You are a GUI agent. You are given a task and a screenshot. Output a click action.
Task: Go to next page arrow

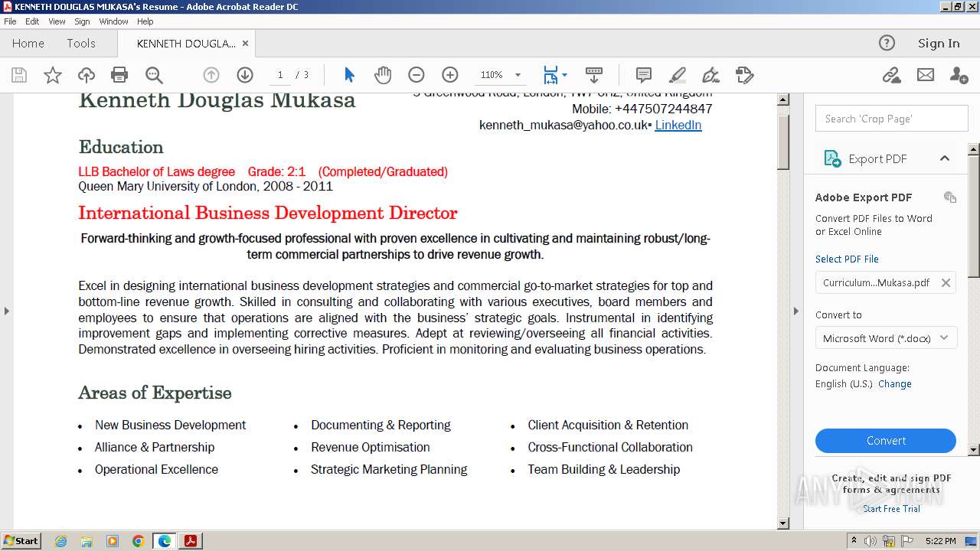(x=245, y=75)
